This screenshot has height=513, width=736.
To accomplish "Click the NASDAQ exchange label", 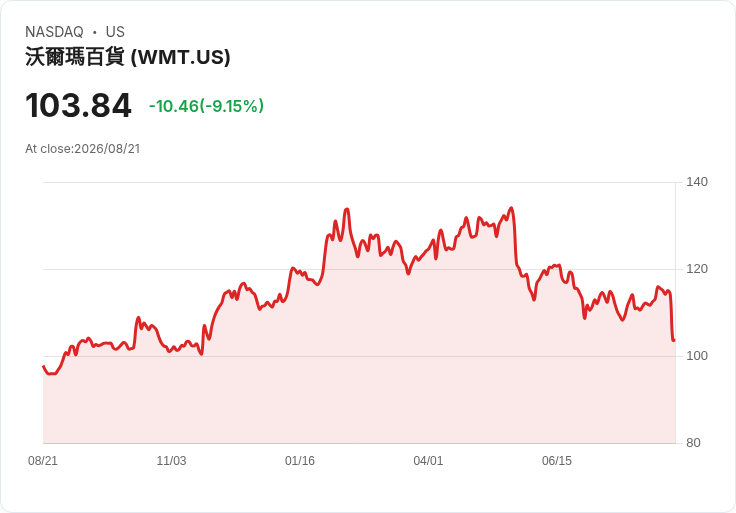I will (x=54, y=32).
